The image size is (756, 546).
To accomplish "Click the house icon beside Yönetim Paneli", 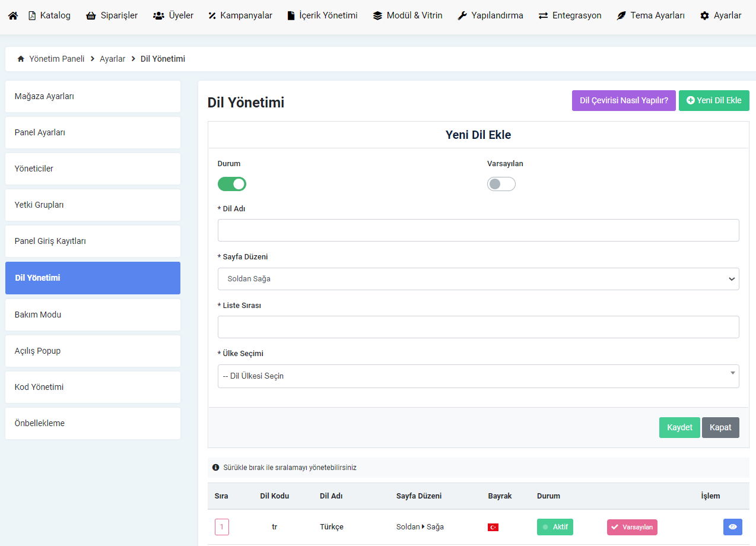I will click(21, 59).
